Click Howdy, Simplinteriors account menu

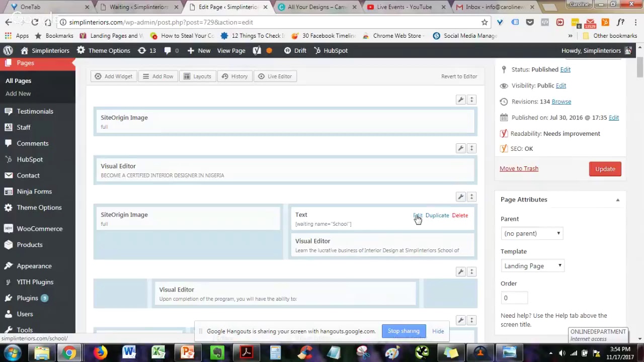(596, 50)
